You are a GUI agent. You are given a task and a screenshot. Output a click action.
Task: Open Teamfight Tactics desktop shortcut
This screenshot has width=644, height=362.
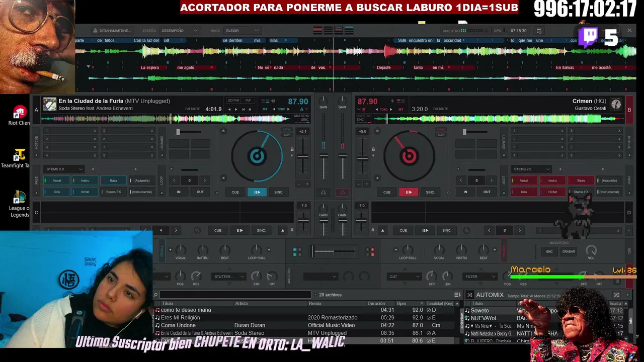pyautogui.click(x=19, y=158)
